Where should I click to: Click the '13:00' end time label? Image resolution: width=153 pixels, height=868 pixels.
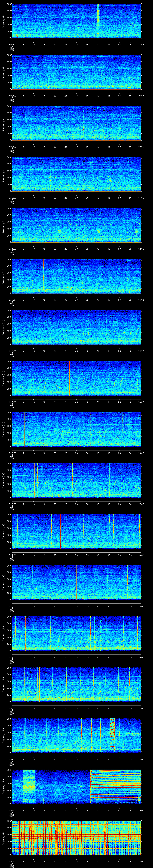(x=141, y=300)
